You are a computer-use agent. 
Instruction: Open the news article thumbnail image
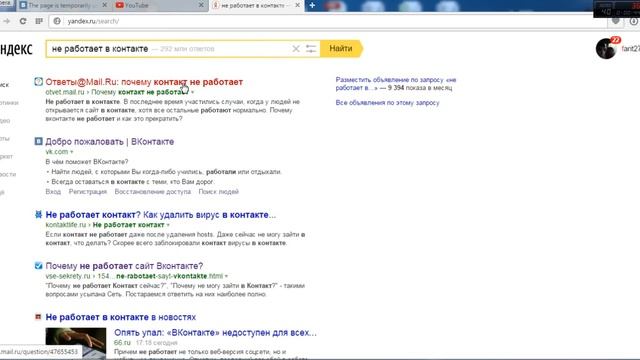click(76, 343)
